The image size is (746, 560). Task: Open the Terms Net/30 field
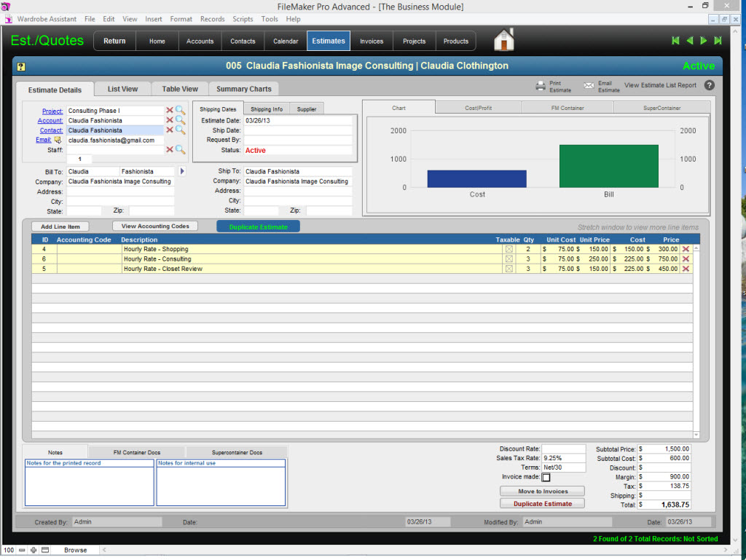[x=563, y=468]
